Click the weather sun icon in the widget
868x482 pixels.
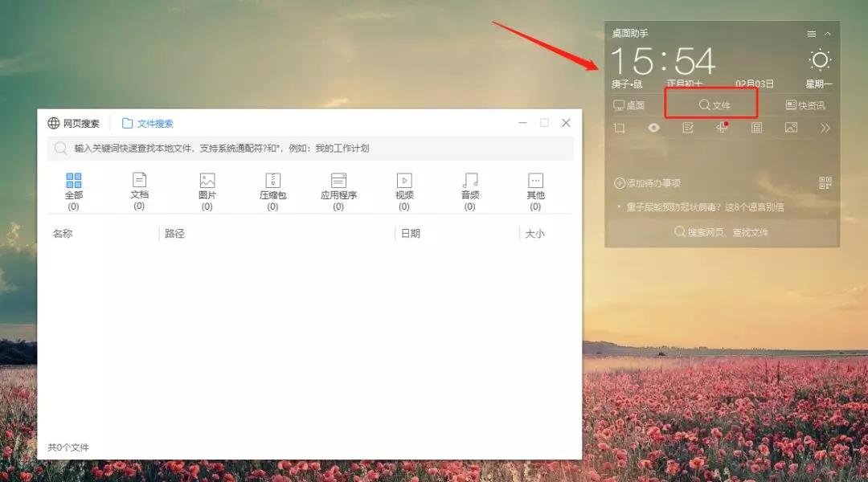821,58
